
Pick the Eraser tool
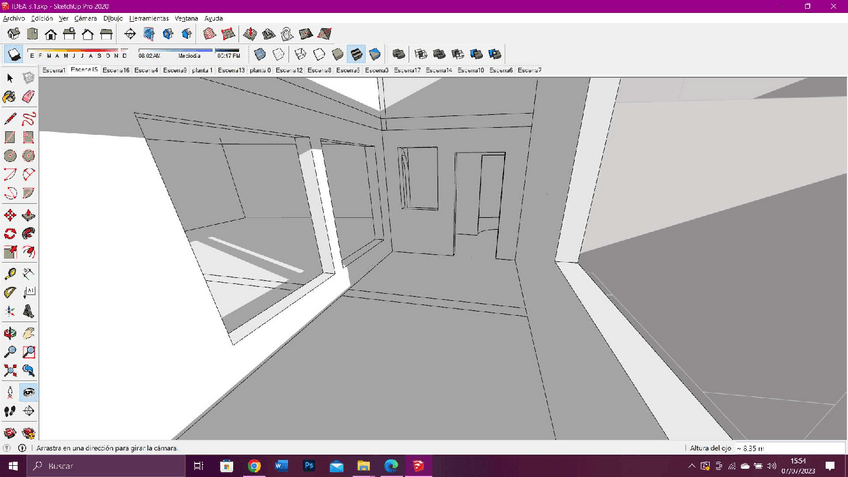coord(28,97)
